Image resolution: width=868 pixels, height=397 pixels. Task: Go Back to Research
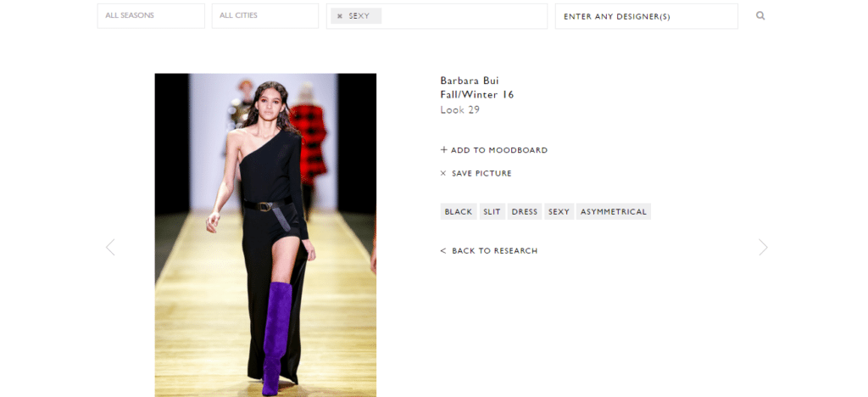[x=489, y=251]
